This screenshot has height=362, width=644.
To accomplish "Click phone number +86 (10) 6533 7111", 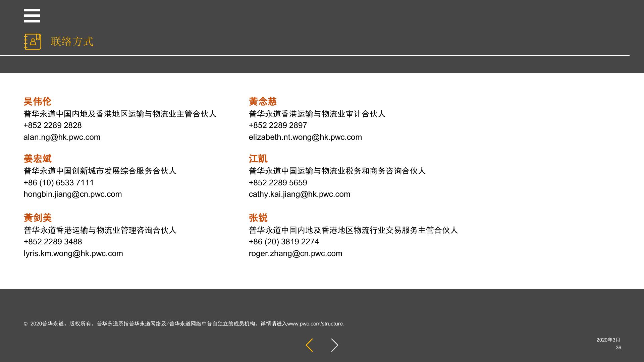I will pyautogui.click(x=59, y=183).
